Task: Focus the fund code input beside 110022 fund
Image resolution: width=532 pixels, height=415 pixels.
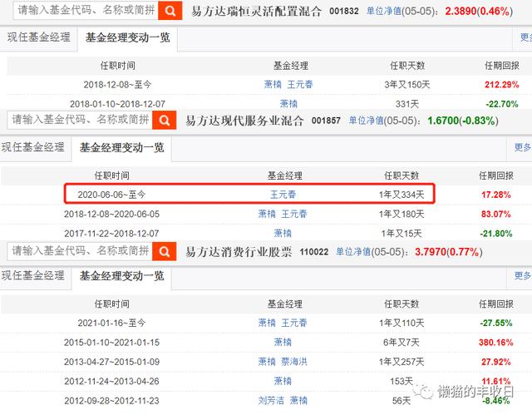Action: 80,251
